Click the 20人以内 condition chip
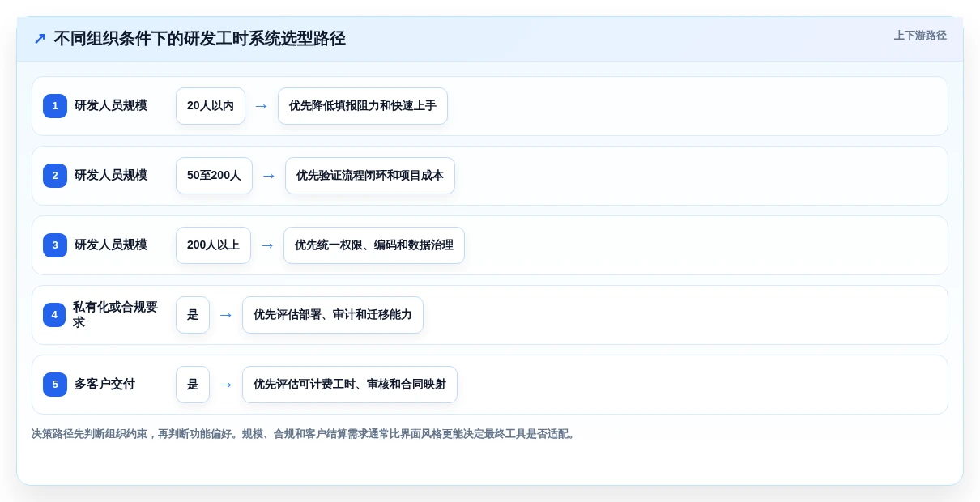Screen dimensions: 980x502 [211, 106]
